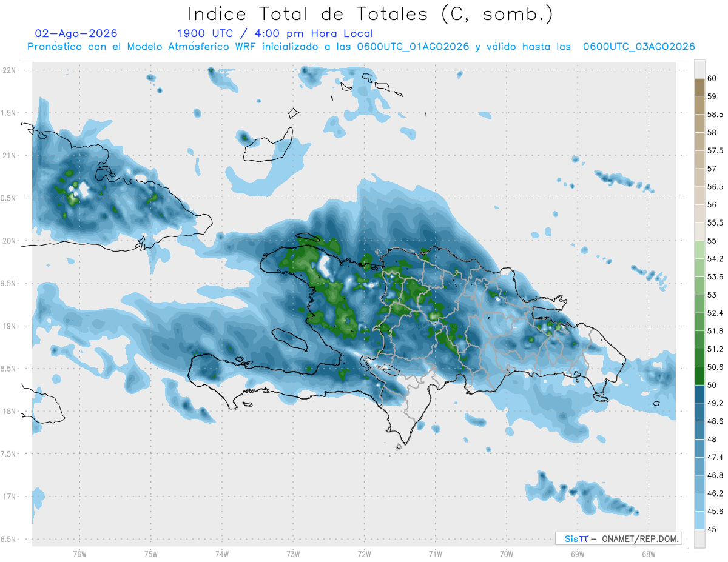Click the '1900 UTC / 4:00 pm Hora Local' text
728x562 pixels.
click(275, 33)
